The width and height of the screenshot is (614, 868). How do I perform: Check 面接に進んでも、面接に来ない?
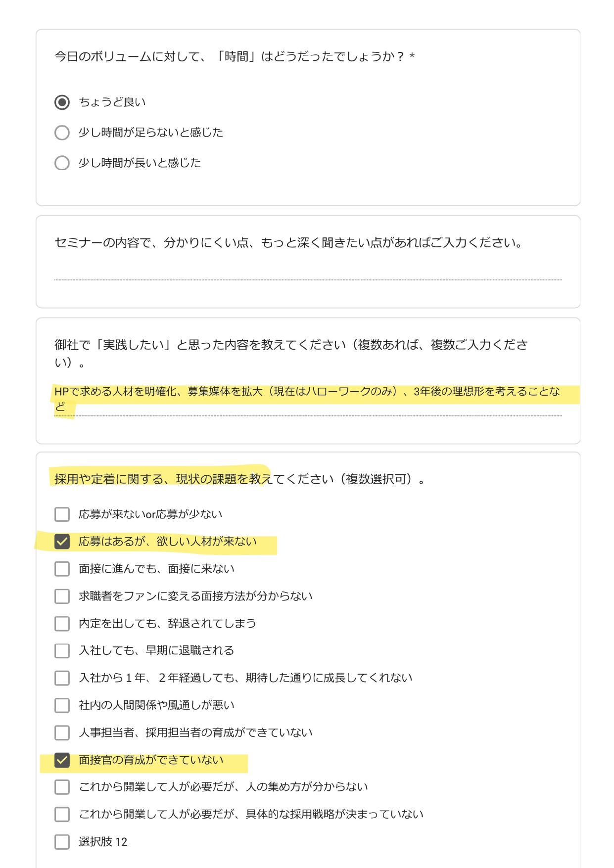62,569
